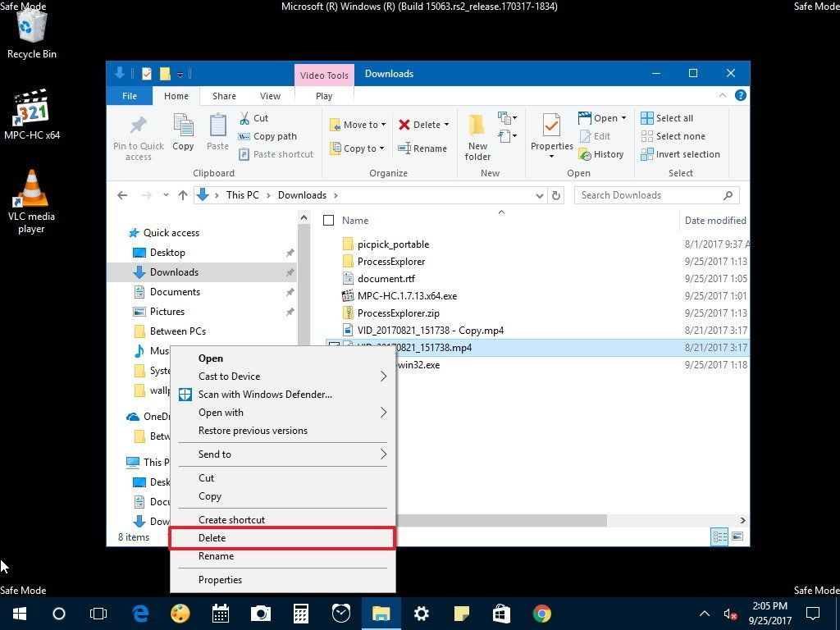This screenshot has width=840, height=630.
Task: Switch to large thumbnail view in status bar
Action: tap(737, 536)
